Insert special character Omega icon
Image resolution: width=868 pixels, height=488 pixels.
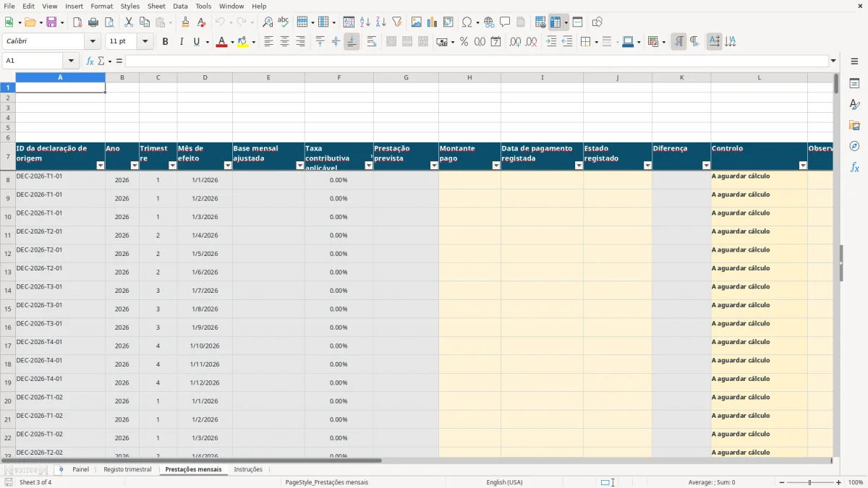pyautogui.click(x=467, y=22)
